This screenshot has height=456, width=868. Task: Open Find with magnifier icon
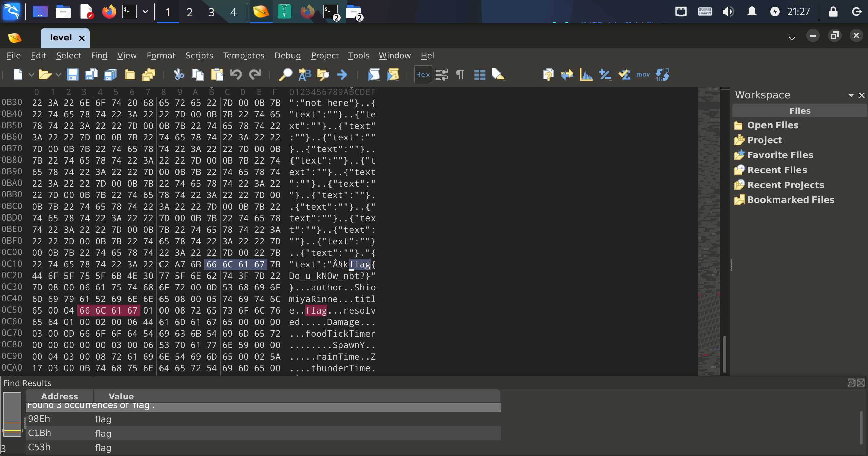(285, 74)
